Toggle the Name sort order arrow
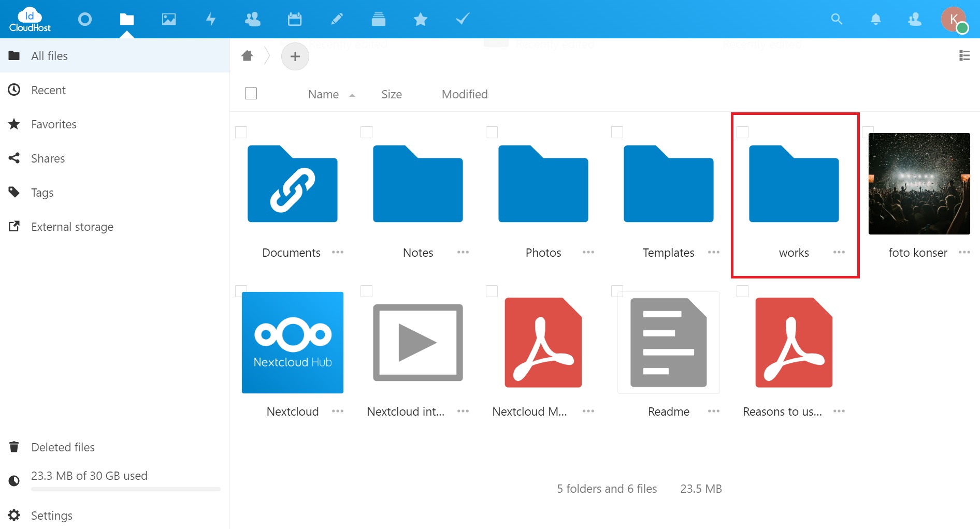The width and height of the screenshot is (980, 529). click(x=352, y=95)
